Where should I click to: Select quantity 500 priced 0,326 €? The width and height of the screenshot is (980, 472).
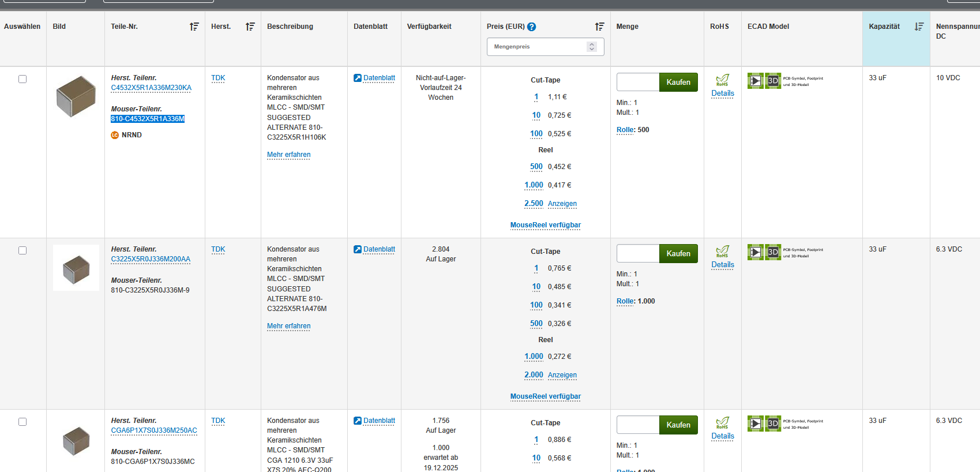click(536, 324)
